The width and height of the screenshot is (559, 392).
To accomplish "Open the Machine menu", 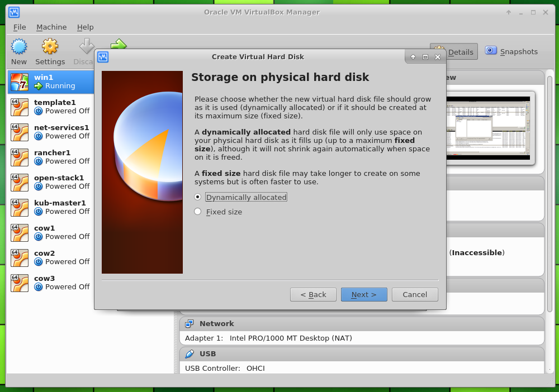I will click(51, 27).
